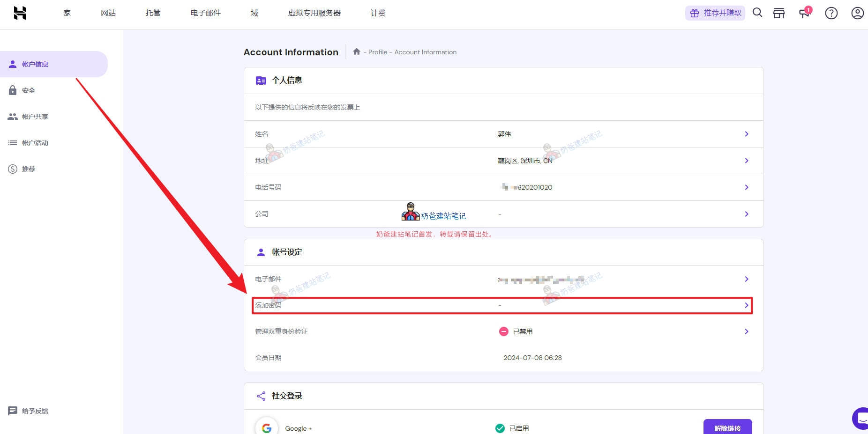The image size is (868, 434).
Task: Open the 虚拟专用服务器 top menu
Action: coord(314,13)
